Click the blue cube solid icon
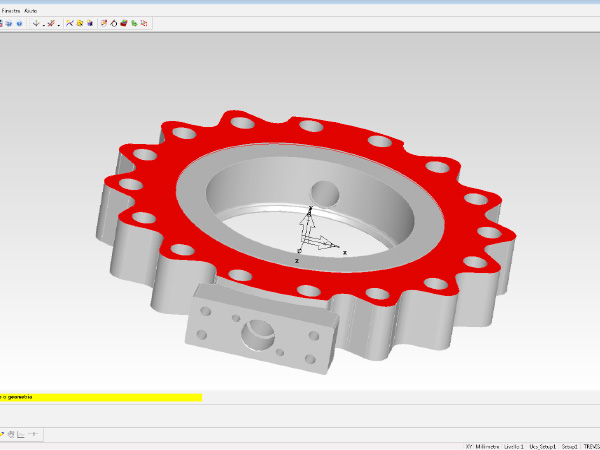 coord(91,22)
